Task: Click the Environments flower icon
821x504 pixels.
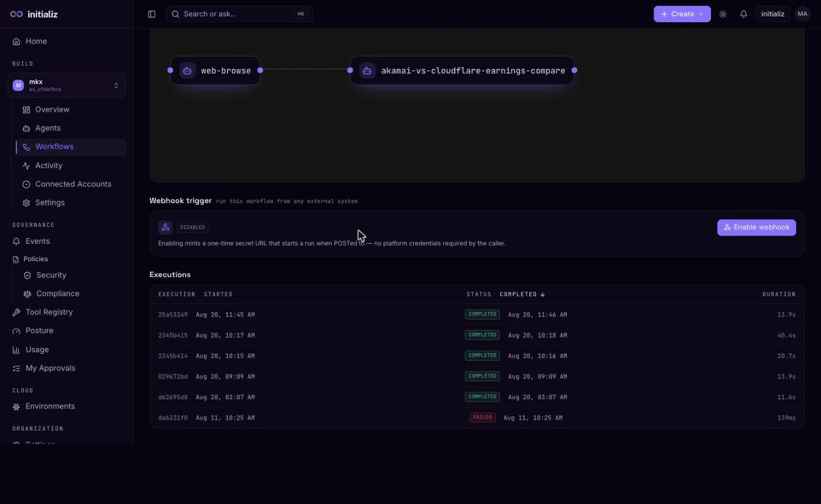Action: 16,407
